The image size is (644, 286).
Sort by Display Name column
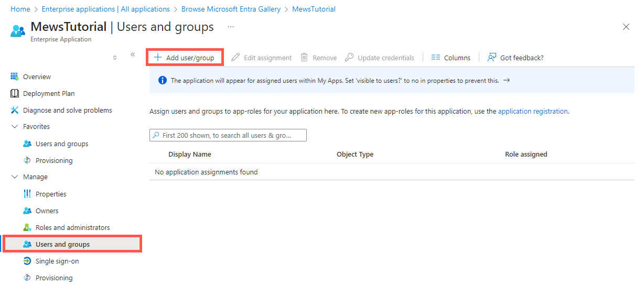[190, 154]
